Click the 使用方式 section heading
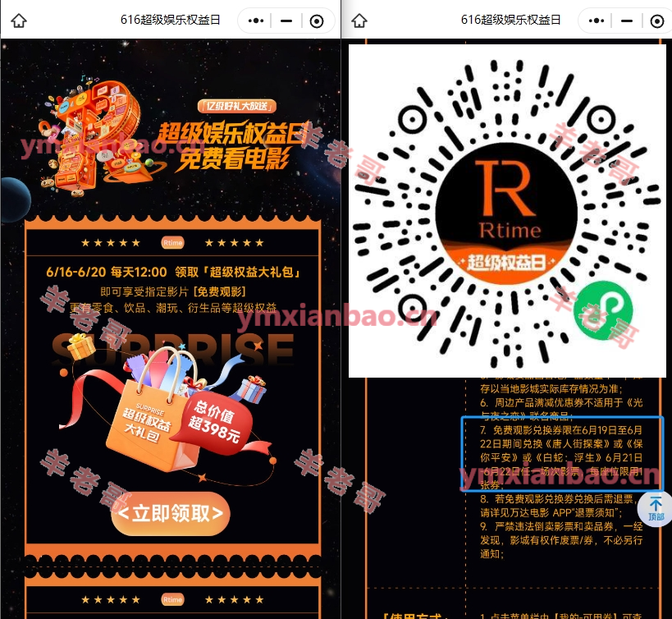Screen dimensions: 672x619 [x=414, y=614]
